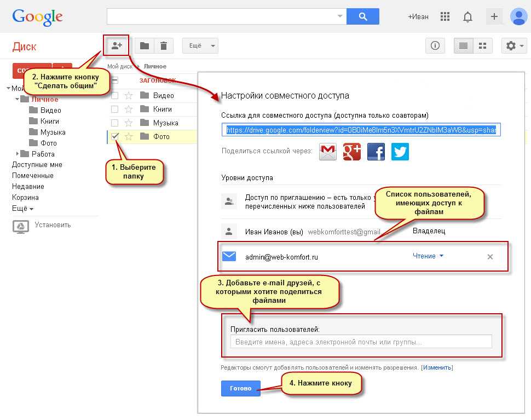Select Музыка in the sidebar tree
This screenshot has height=420, width=531.
[53, 132]
